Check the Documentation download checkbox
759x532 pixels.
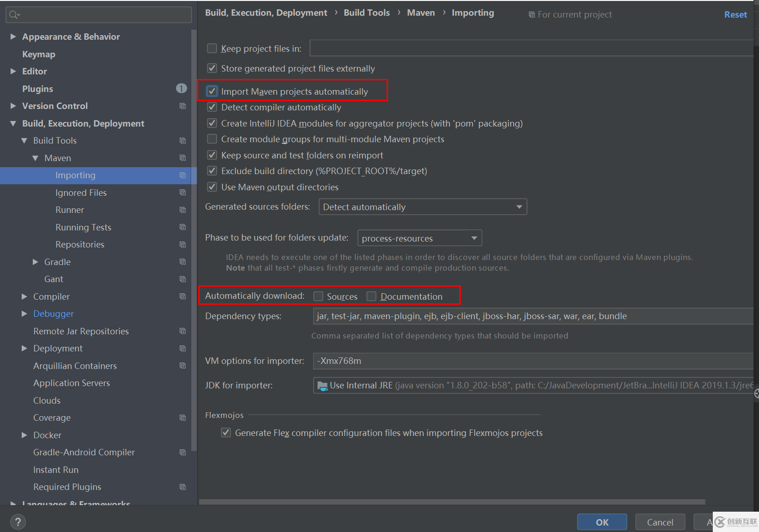tap(371, 296)
